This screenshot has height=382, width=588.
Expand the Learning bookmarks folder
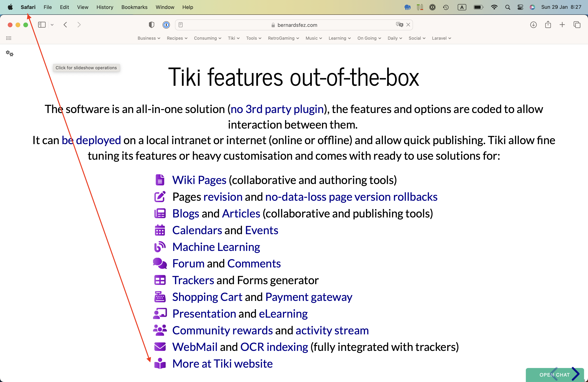pyautogui.click(x=339, y=38)
